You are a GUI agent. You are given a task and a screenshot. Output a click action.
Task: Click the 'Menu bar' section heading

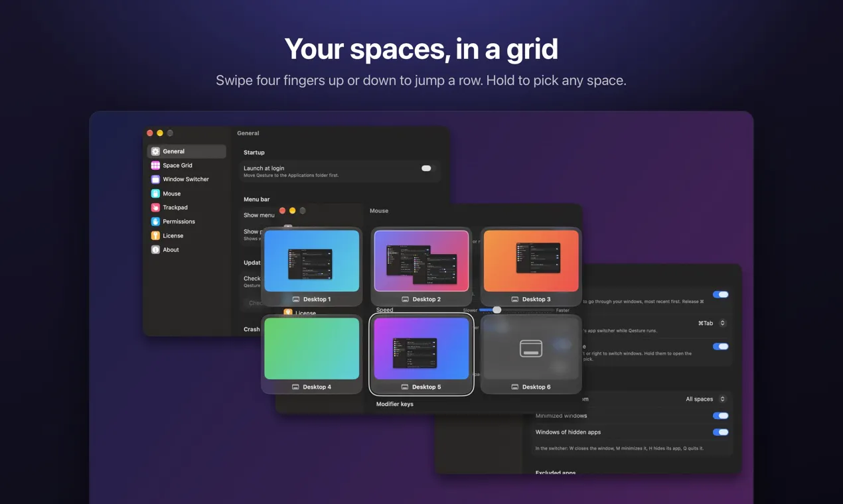[x=256, y=199]
